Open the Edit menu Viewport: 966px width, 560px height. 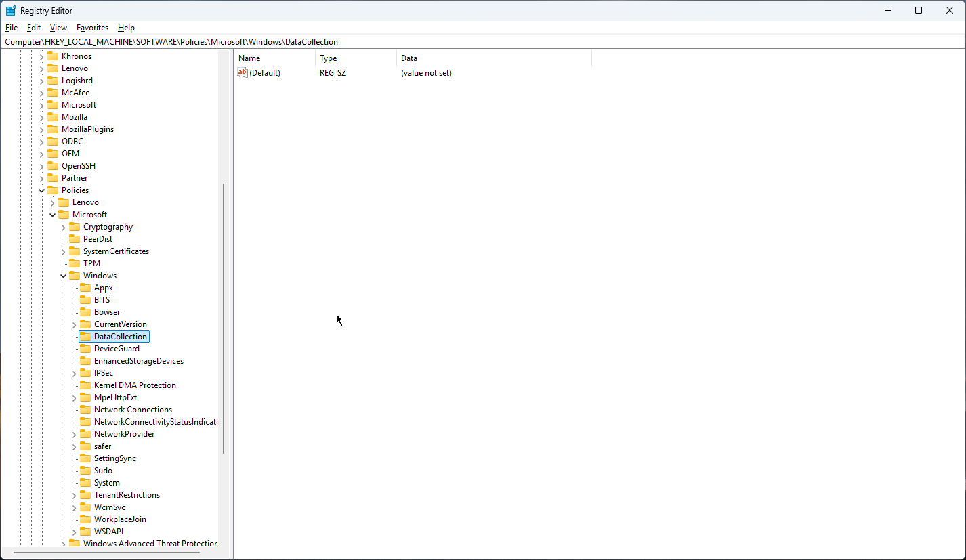click(x=34, y=28)
